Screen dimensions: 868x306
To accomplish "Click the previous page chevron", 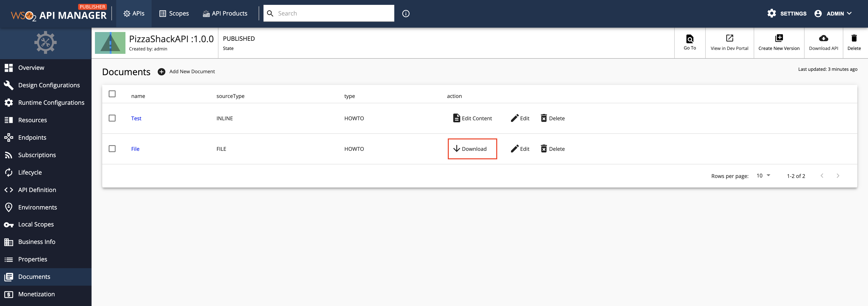I will click(822, 176).
